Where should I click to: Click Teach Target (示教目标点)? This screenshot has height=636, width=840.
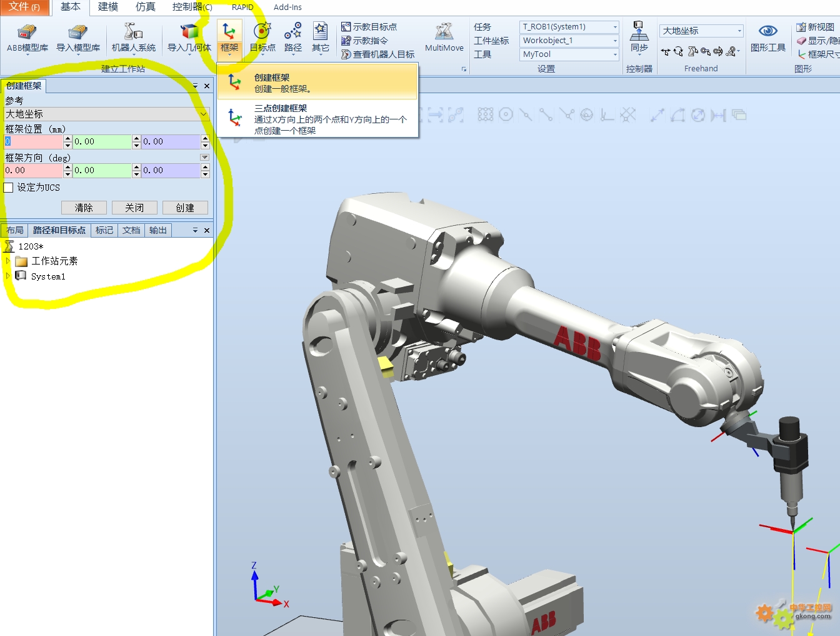[x=369, y=27]
